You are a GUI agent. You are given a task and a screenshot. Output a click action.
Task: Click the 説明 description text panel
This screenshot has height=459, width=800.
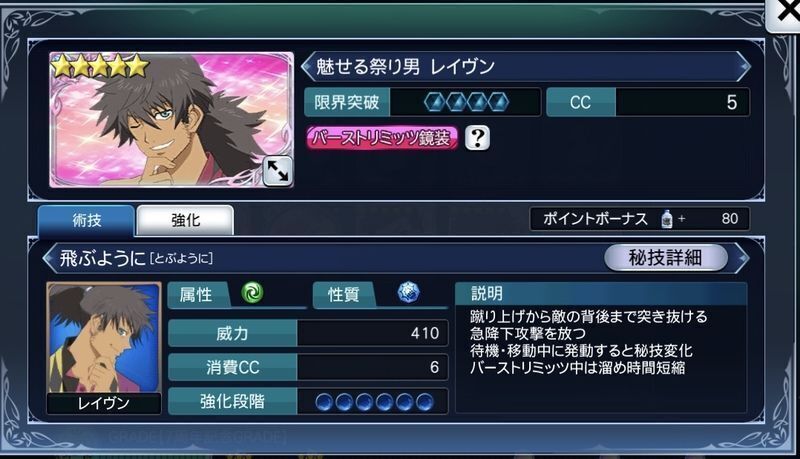tap(601, 347)
